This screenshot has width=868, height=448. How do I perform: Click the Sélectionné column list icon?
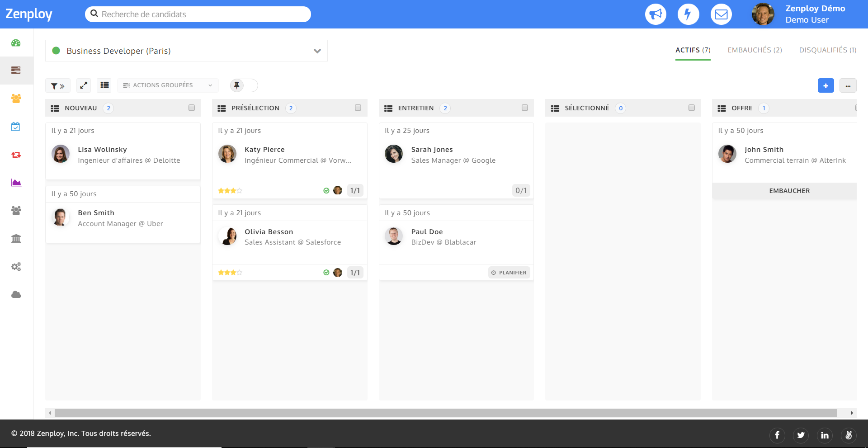tap(555, 108)
